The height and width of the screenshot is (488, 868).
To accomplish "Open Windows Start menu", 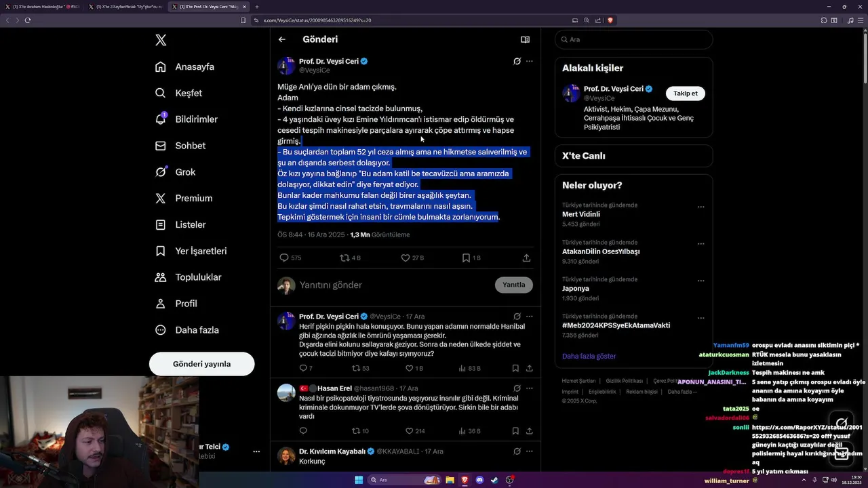I will coord(359,480).
